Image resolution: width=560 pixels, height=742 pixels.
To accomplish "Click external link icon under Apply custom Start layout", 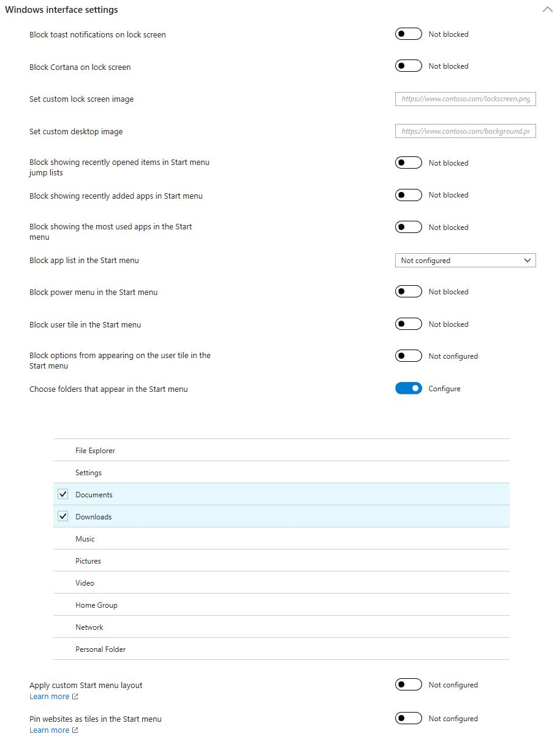I will coord(75,697).
